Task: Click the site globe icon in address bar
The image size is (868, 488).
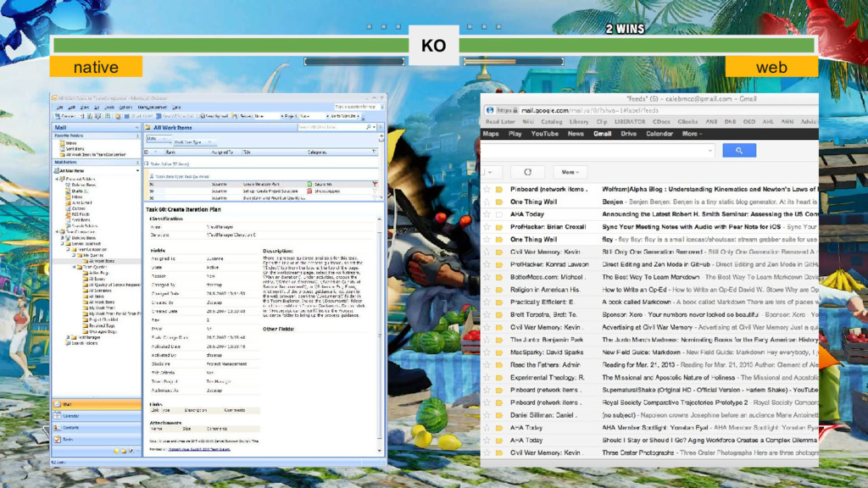Action: (x=490, y=111)
